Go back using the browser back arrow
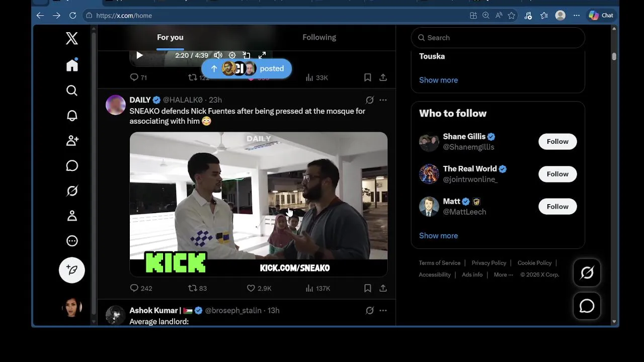The width and height of the screenshot is (644, 362). (x=40, y=16)
